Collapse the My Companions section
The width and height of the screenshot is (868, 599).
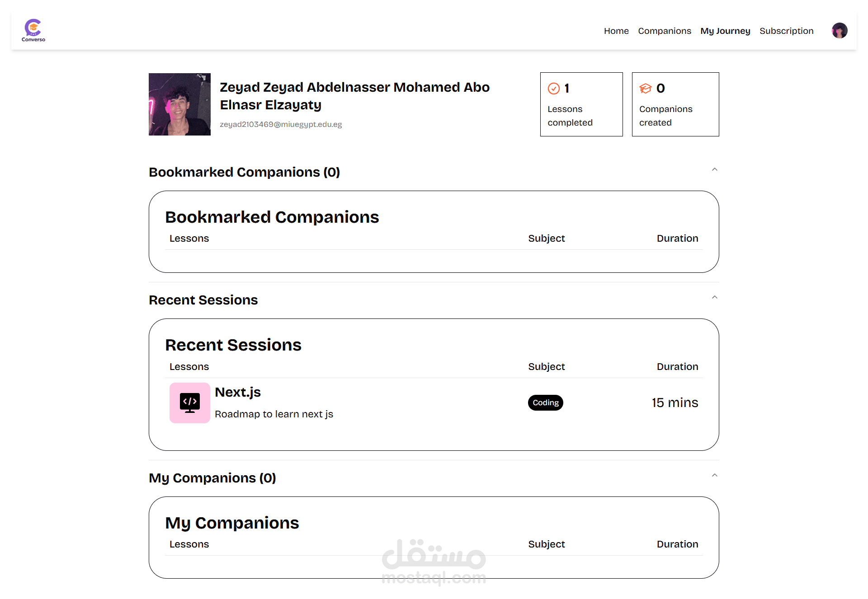tap(715, 476)
